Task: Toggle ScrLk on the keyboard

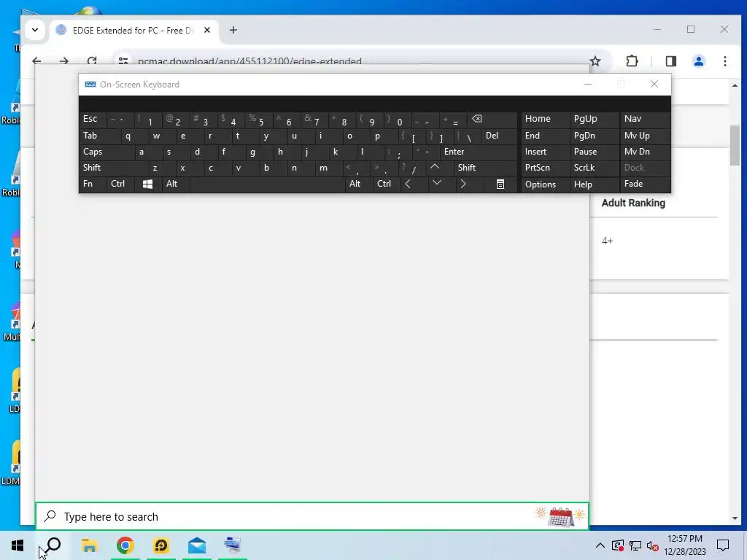Action: coord(593,168)
